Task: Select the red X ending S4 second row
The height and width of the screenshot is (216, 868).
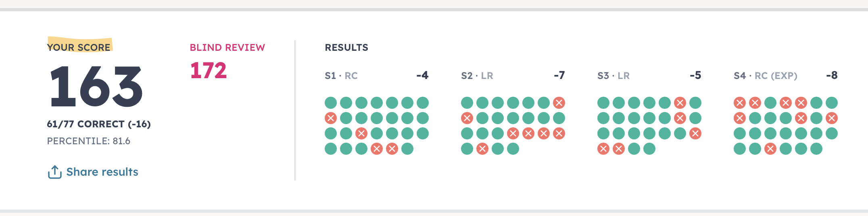Action: (832, 118)
